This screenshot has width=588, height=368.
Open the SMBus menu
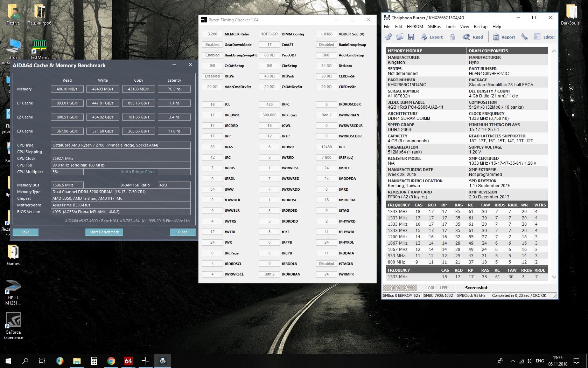pyautogui.click(x=434, y=27)
